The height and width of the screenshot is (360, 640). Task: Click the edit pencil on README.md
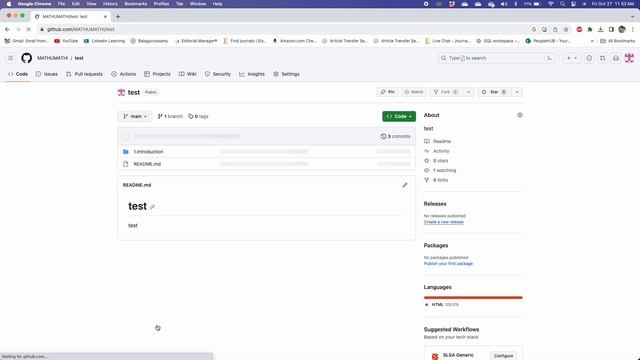click(x=405, y=185)
